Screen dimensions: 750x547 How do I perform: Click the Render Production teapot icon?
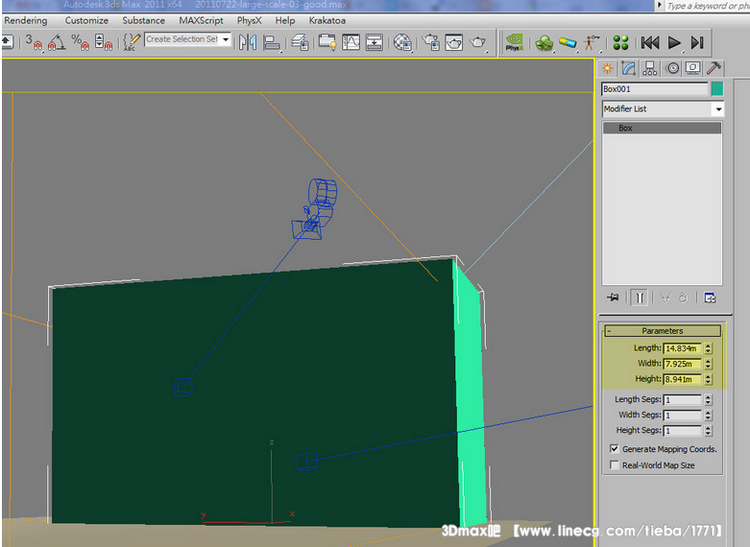click(477, 42)
